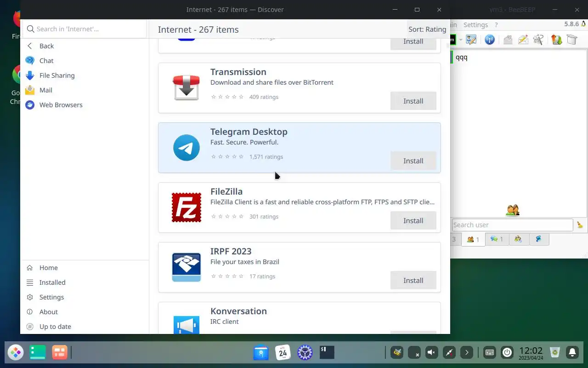The width and height of the screenshot is (588, 368).
Task: Open the system settings gear taskbar icon
Action: tap(305, 353)
